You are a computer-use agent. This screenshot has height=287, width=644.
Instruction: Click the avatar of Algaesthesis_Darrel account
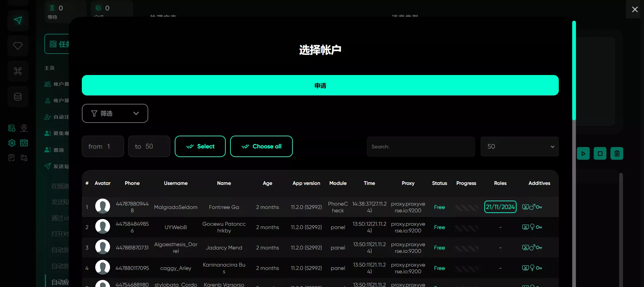click(103, 247)
